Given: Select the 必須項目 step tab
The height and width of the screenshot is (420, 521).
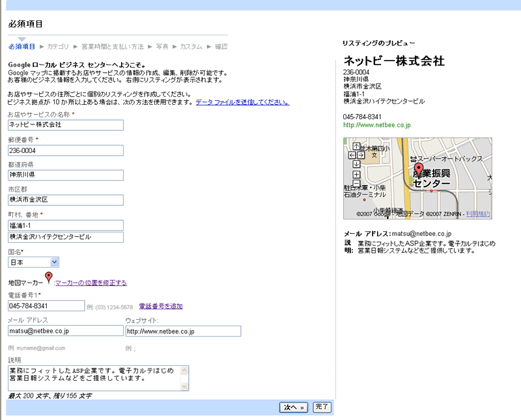Looking at the screenshot, I should (21, 46).
